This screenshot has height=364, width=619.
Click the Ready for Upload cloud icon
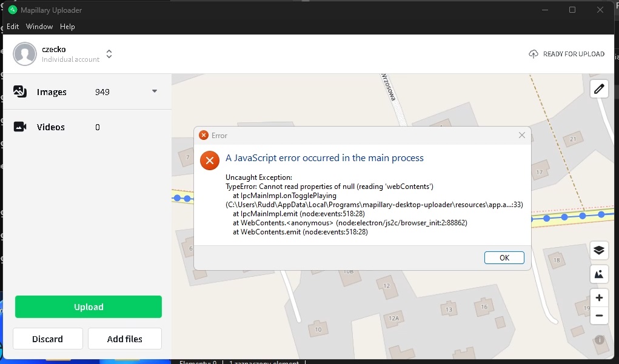click(x=534, y=54)
